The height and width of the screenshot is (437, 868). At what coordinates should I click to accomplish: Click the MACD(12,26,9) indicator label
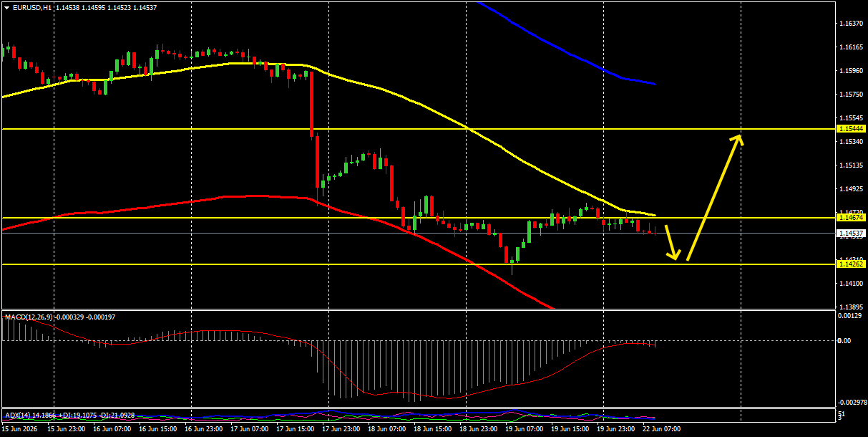click(x=29, y=317)
